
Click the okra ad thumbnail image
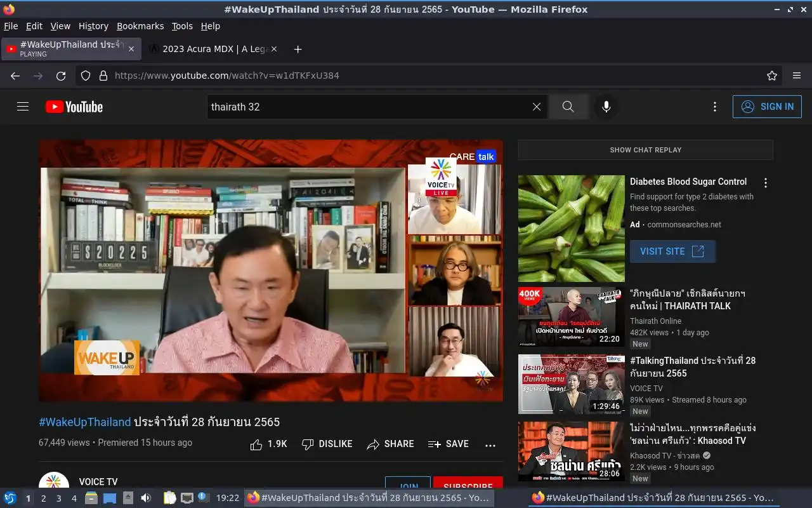[x=572, y=229]
